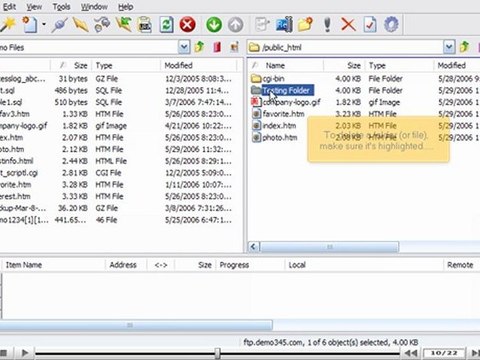Open the Help menu
Image resolution: width=480 pixels, height=360 pixels.
coord(126,7)
